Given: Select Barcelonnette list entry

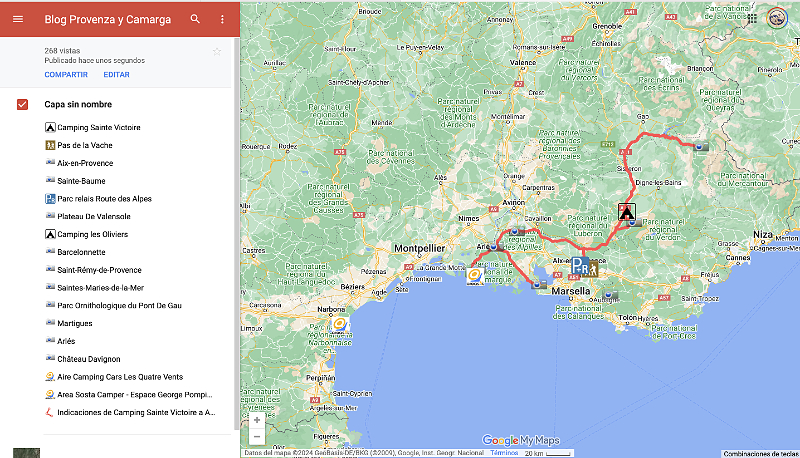Looking at the screenshot, I should tap(81, 252).
